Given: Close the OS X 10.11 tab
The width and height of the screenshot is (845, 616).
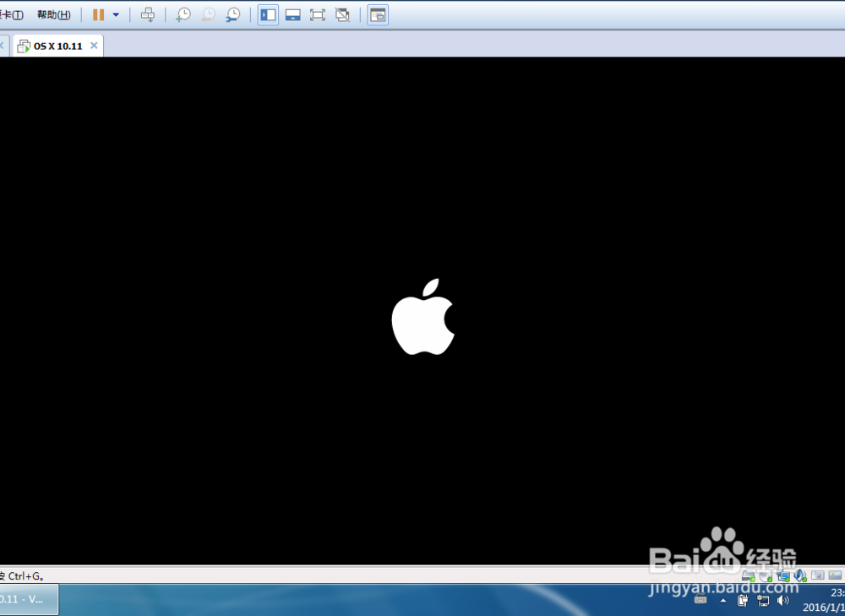Looking at the screenshot, I should (94, 46).
